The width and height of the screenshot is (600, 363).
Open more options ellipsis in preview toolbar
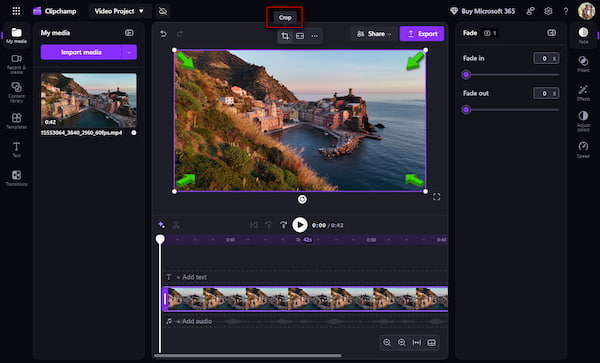pos(315,36)
